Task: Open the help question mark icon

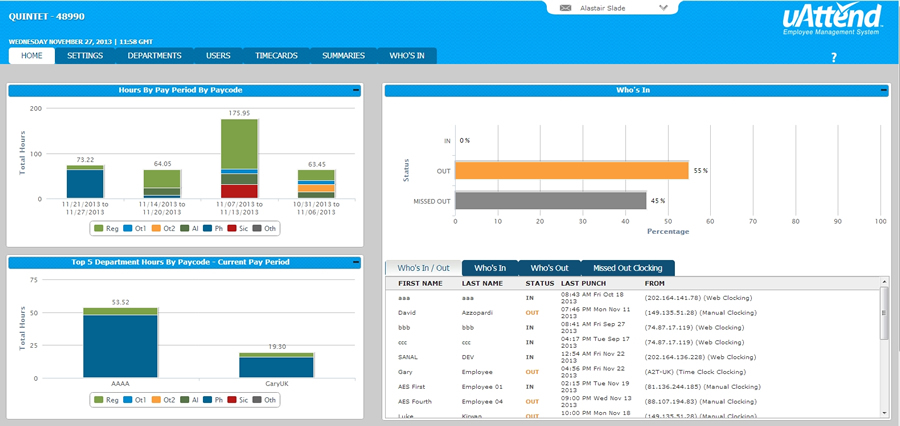Action: click(833, 57)
